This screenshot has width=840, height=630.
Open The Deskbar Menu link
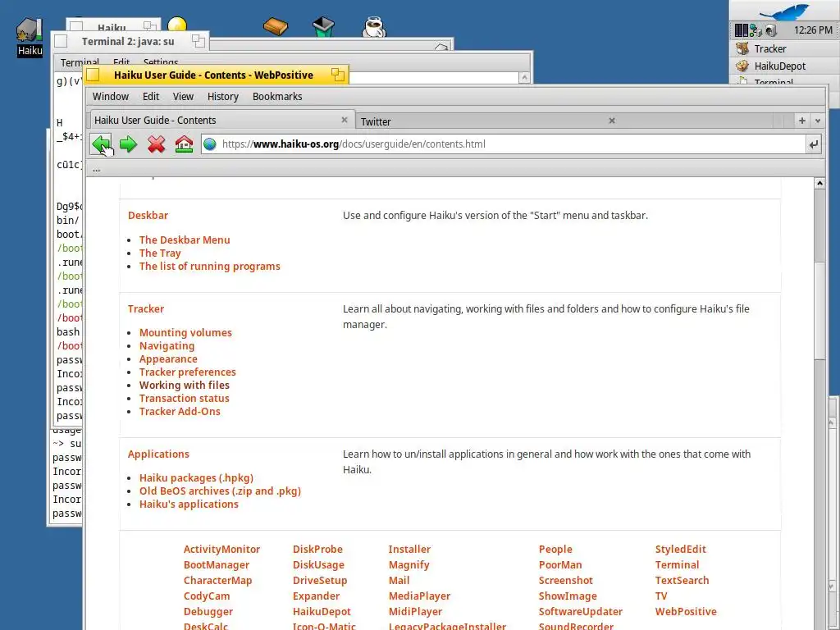pos(185,240)
